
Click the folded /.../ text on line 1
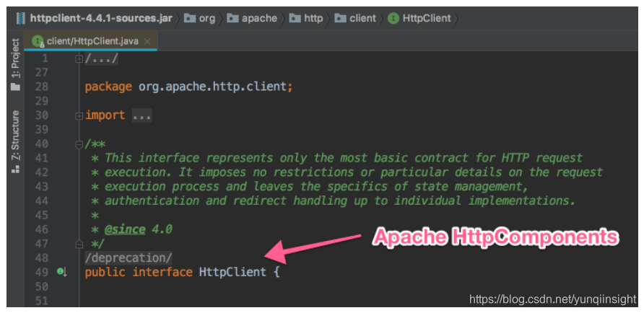(x=102, y=58)
